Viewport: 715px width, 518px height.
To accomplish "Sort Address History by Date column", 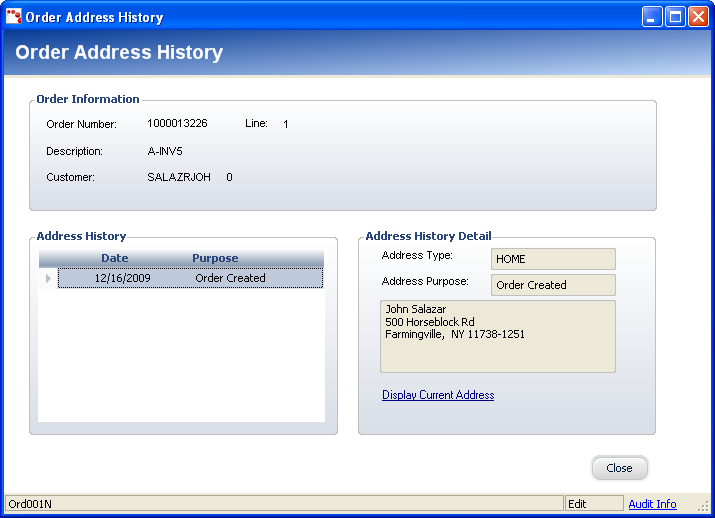I will tap(115, 258).
